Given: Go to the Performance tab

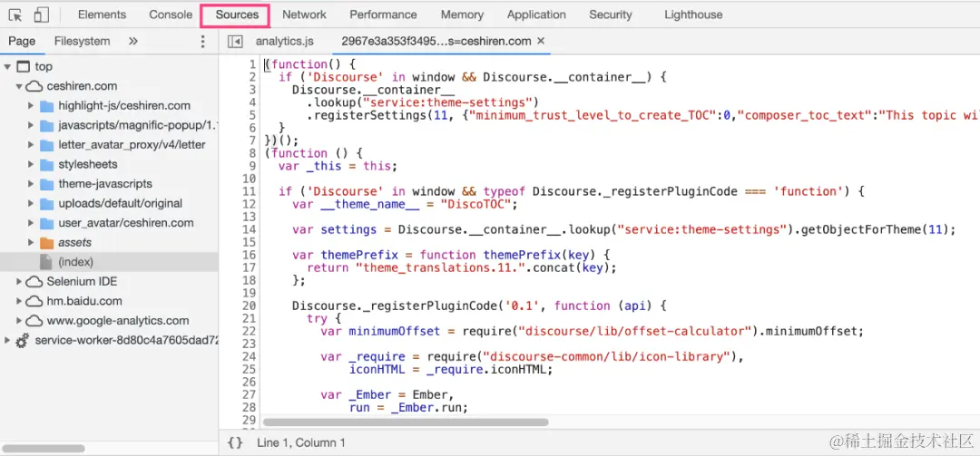Looking at the screenshot, I should point(383,15).
